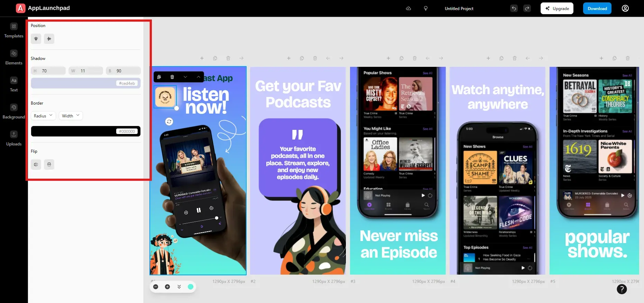This screenshot has width=644, height=303.
Task: Click the Untitled Project name
Action: (459, 8)
